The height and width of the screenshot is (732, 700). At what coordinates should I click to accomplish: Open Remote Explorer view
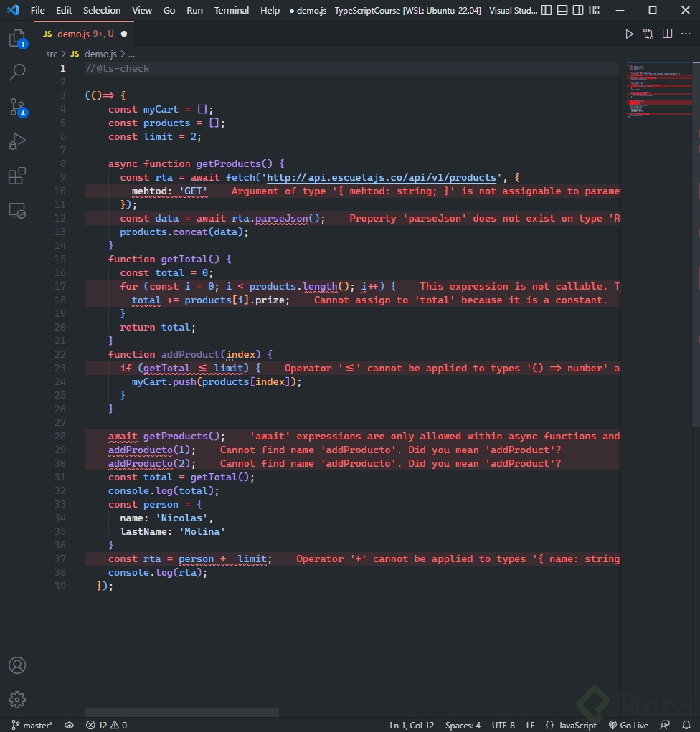17,211
